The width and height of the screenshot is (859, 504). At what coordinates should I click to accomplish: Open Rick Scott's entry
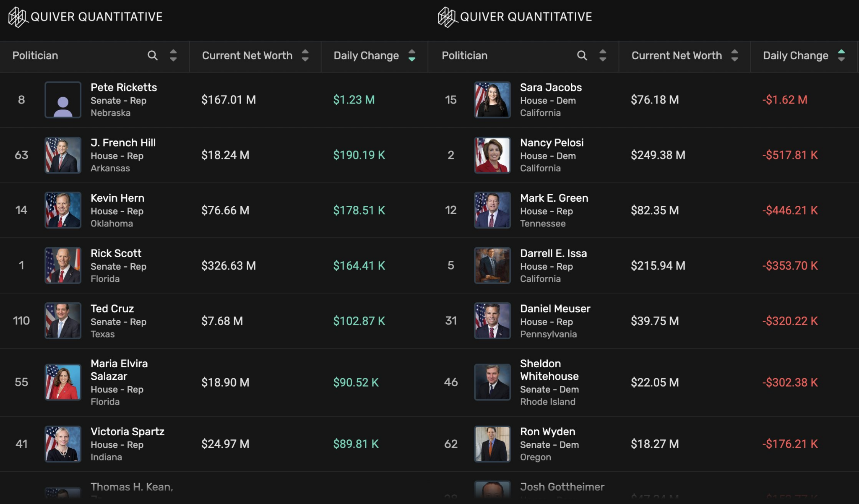click(116, 253)
